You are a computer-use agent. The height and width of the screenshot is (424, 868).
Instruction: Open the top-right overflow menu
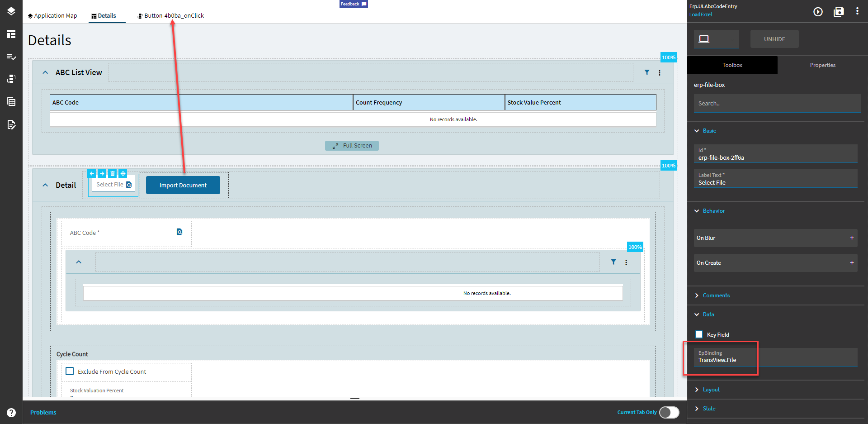[857, 11]
